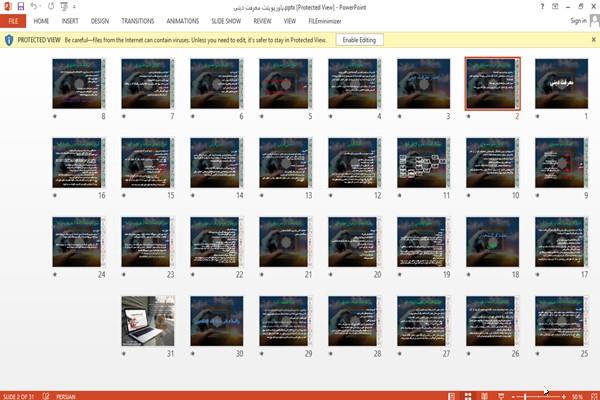Select slide 2 thumbnail
The width and height of the screenshot is (600, 400).
[x=492, y=83]
